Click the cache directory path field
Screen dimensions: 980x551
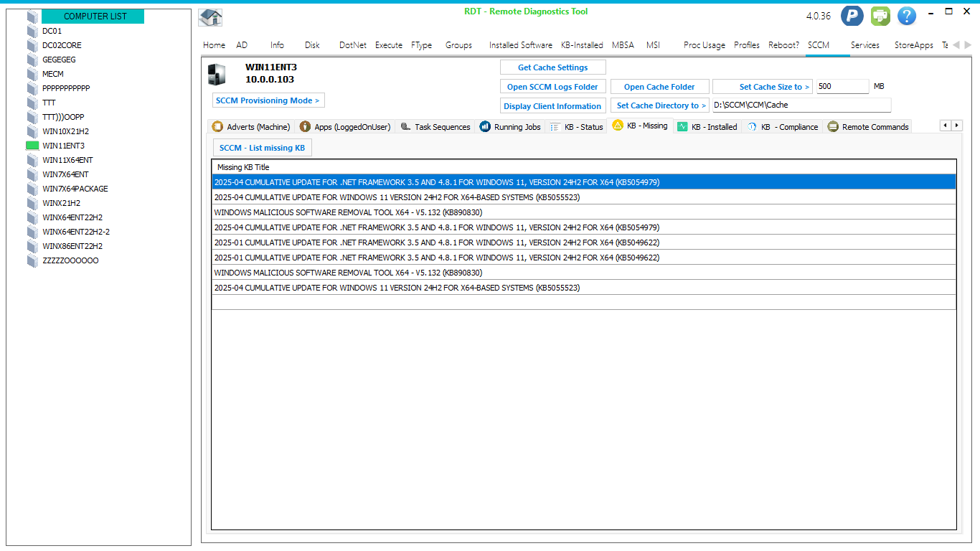point(801,105)
